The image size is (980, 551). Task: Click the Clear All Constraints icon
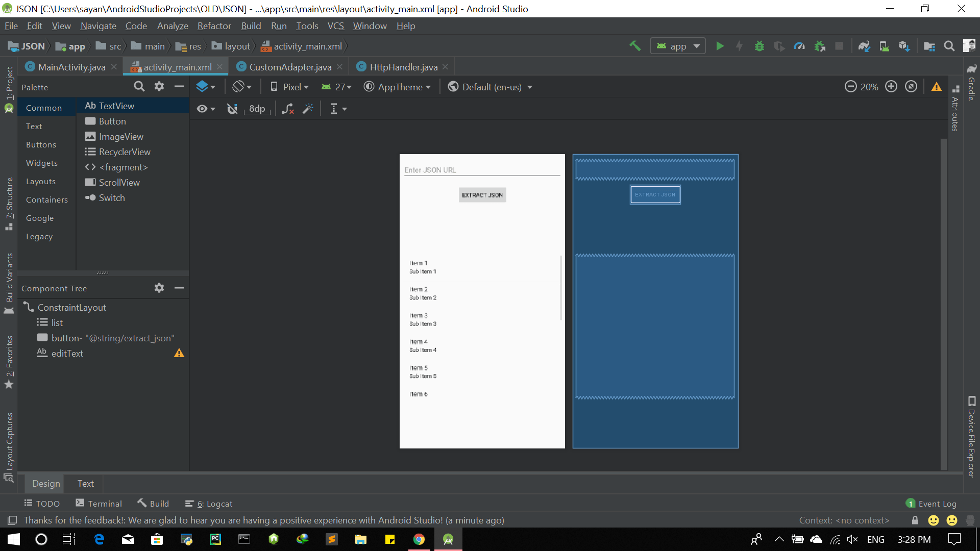288,109
